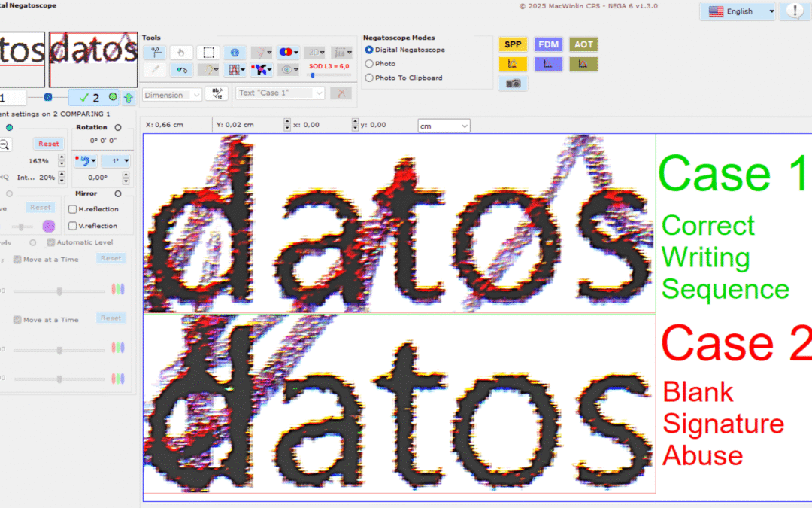This screenshot has width=812, height=508.
Task: Select Digital Negatoscope mode
Action: [368, 50]
